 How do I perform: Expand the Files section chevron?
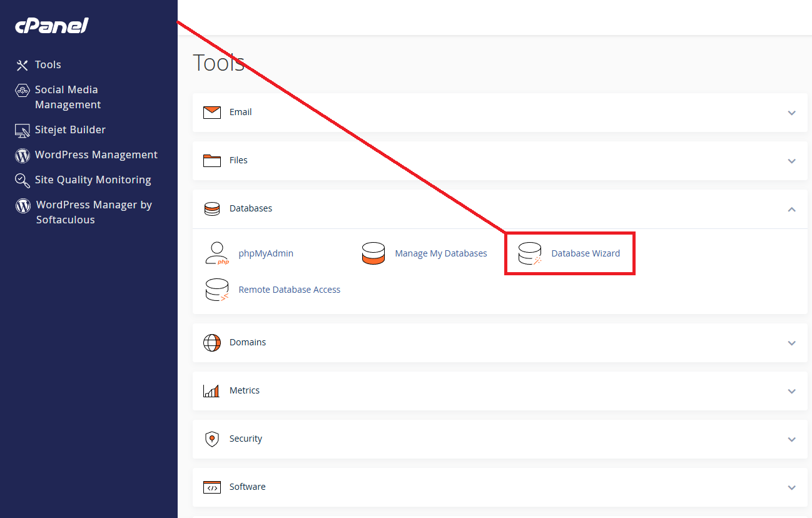792,161
